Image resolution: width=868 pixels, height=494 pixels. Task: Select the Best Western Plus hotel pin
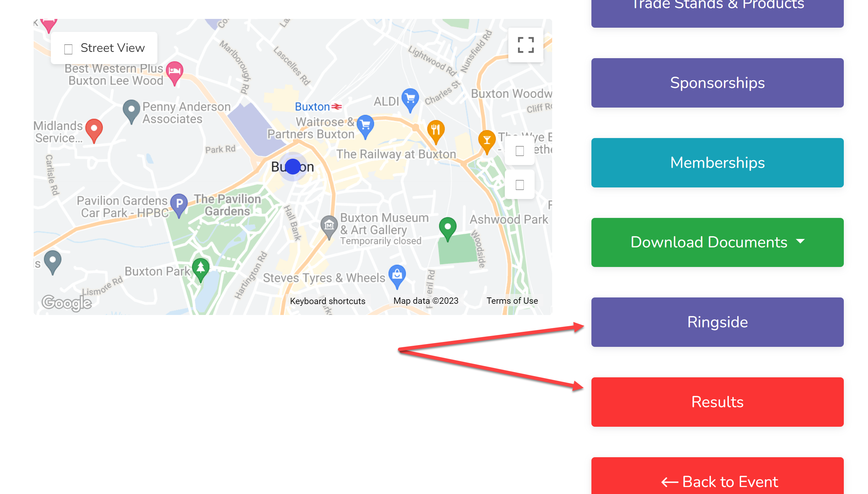pyautogui.click(x=175, y=73)
